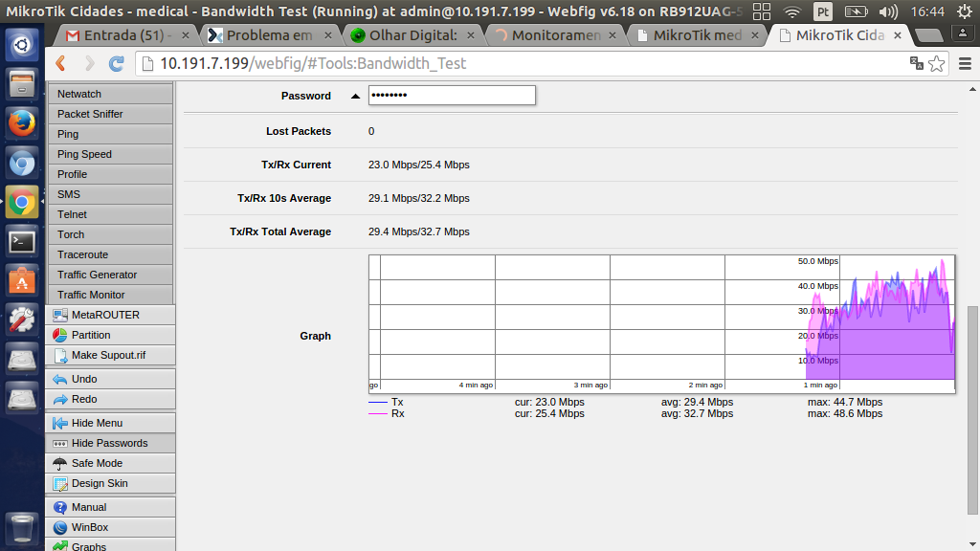The height and width of the screenshot is (551, 980).
Task: Click Make Supout.rif
Action: [110, 355]
